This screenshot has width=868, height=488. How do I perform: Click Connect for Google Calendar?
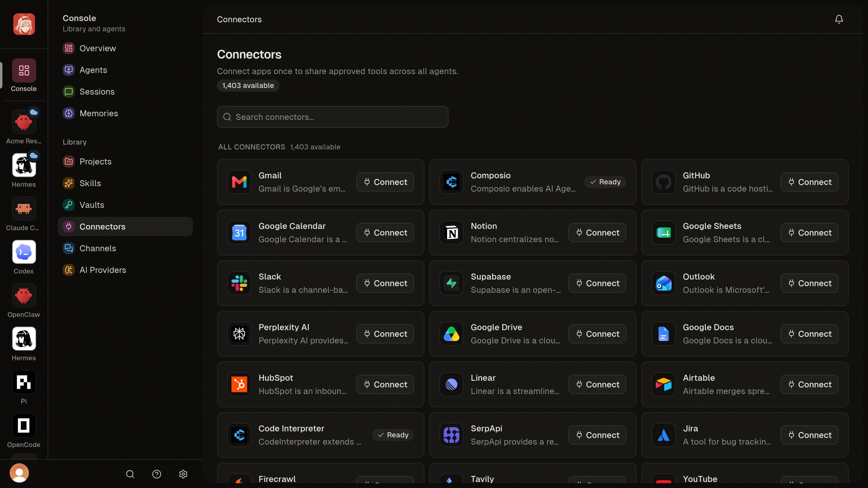point(385,233)
